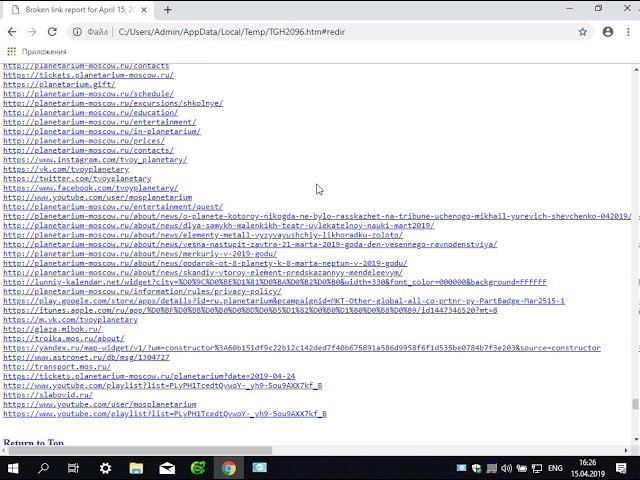640x480 pixels.
Task: Open Windows taskbar search
Action: point(43,468)
